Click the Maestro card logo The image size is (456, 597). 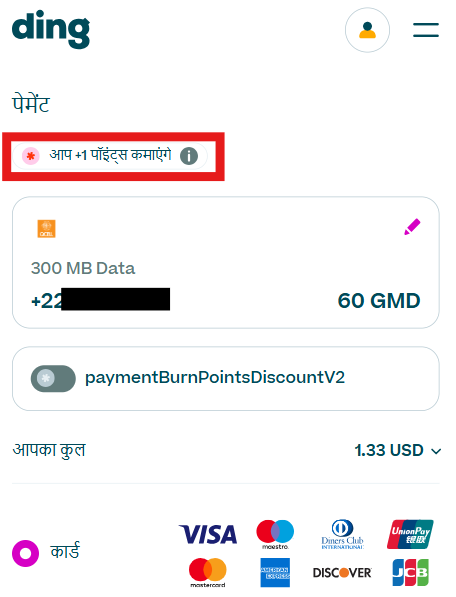[275, 534]
